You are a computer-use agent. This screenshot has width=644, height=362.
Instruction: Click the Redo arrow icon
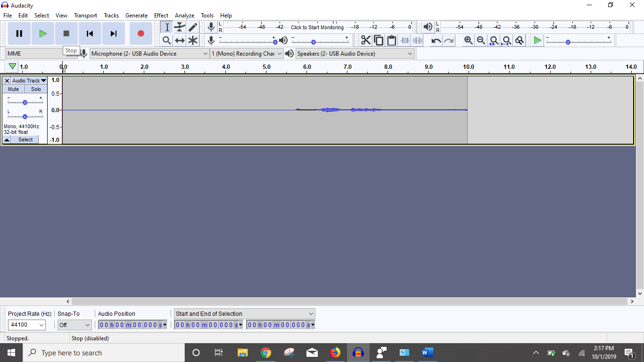[449, 41]
